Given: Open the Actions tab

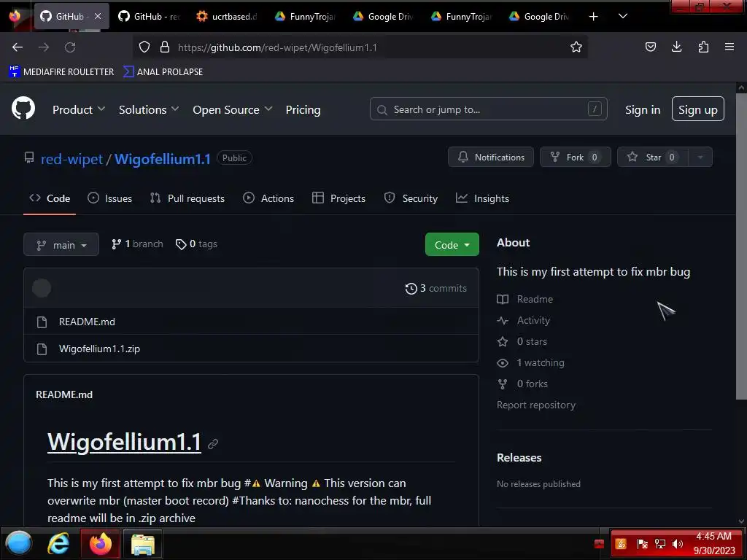Looking at the screenshot, I should tap(268, 198).
